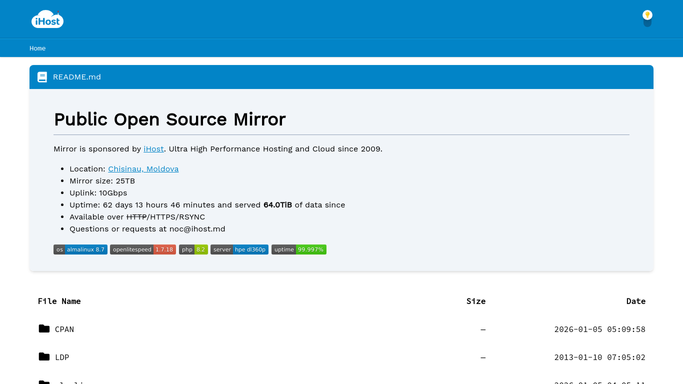Click the Public Open Source Mirror heading
Viewport: 683px width, 384px height.
click(170, 119)
